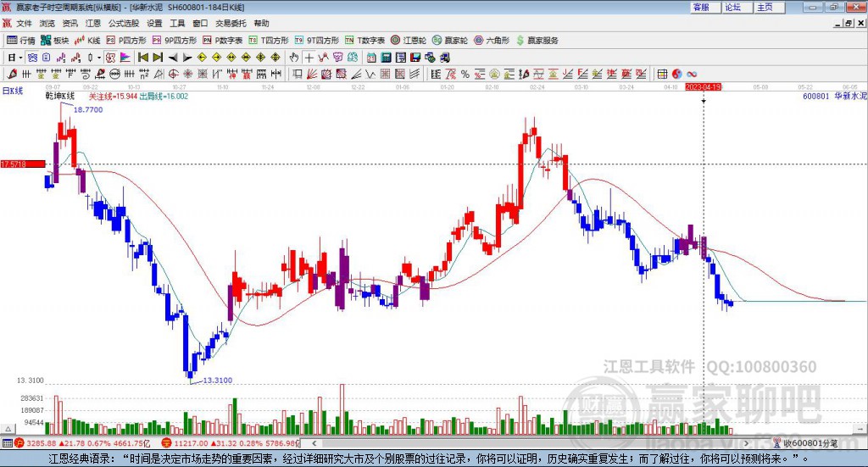Screen dimensions: 868x467
Task: Click the black right arrow icon
Action: tap(187, 58)
